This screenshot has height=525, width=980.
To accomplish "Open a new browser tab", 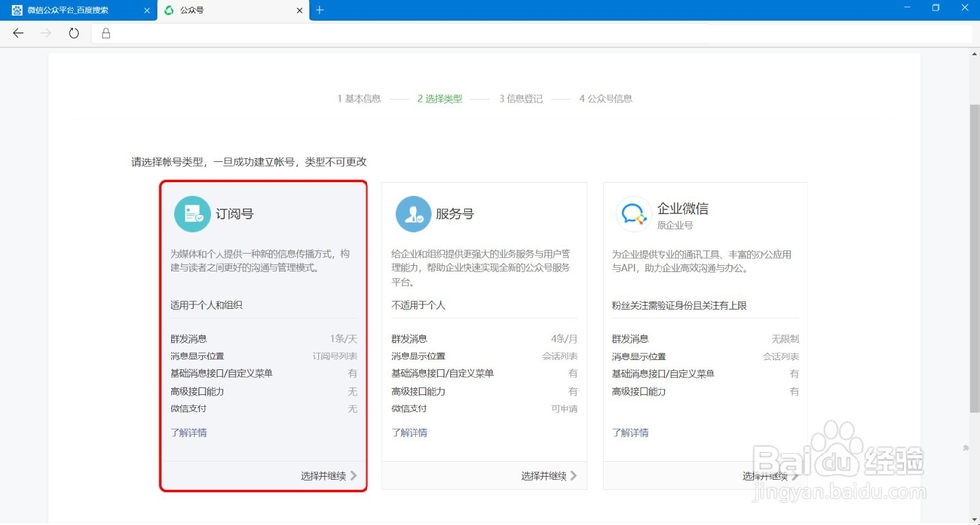I will pyautogui.click(x=320, y=10).
